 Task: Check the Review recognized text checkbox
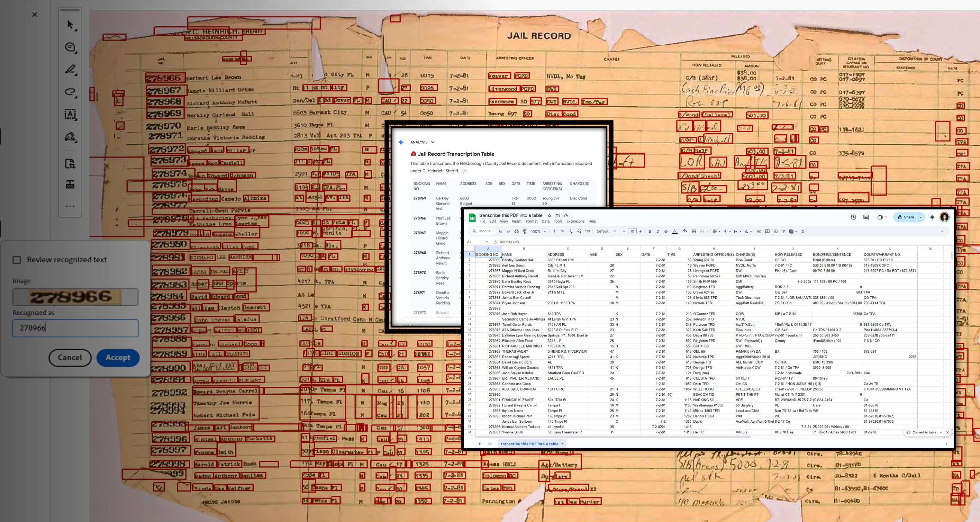[17, 260]
